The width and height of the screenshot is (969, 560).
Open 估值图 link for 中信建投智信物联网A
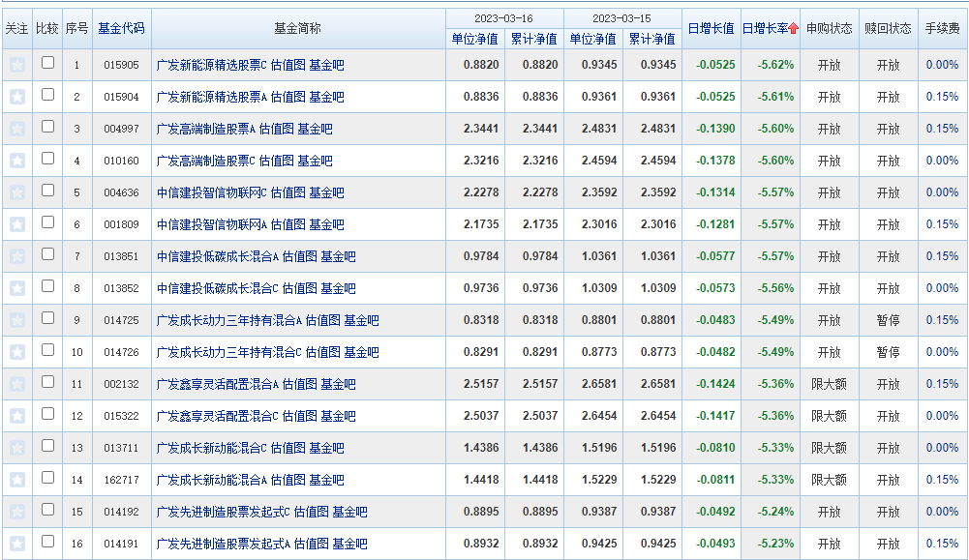coord(288,224)
